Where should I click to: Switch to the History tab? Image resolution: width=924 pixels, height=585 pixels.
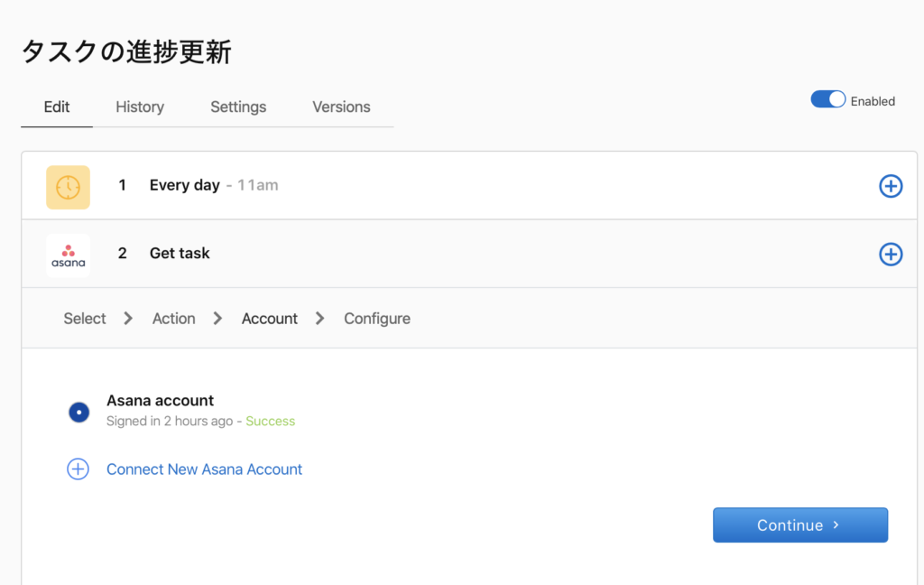(140, 107)
